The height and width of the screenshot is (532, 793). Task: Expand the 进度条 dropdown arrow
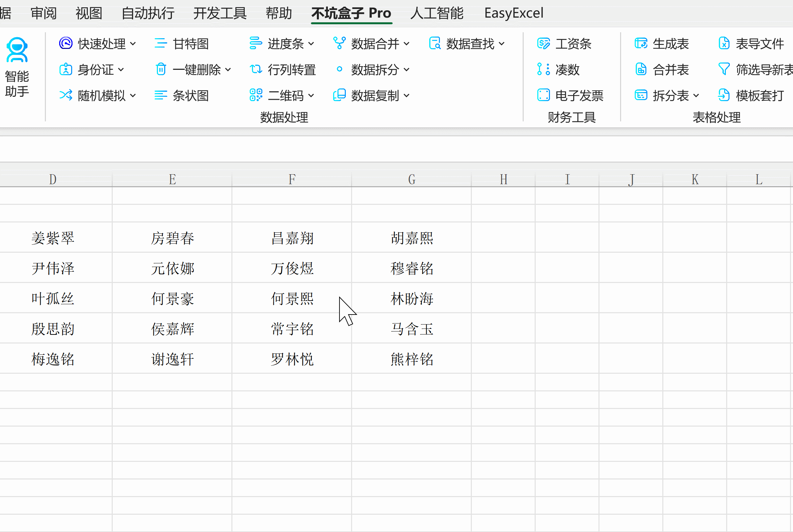(x=311, y=44)
